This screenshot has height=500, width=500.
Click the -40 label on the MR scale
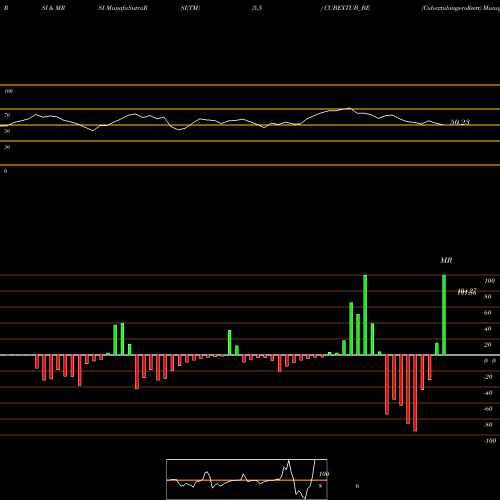pyautogui.click(x=488, y=393)
